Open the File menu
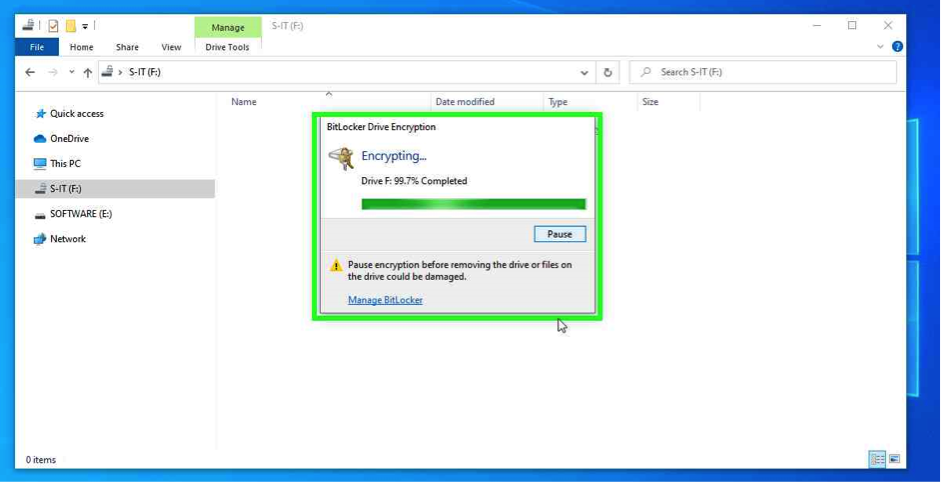 point(37,47)
